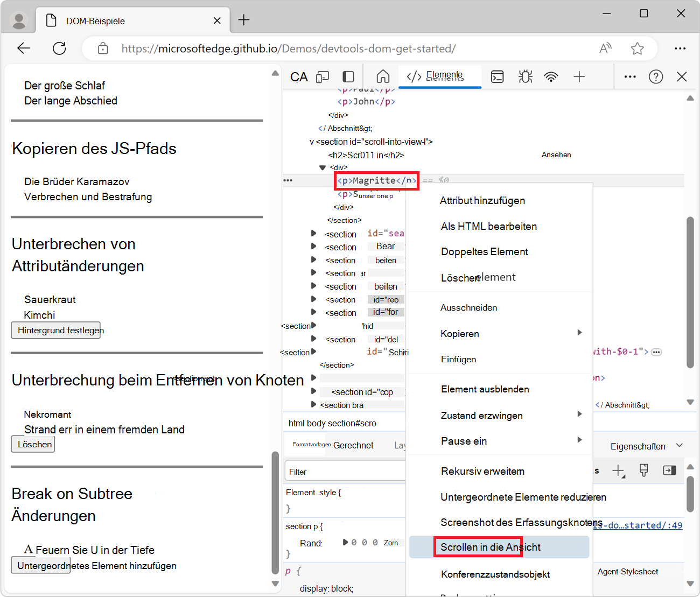Screen dimensions: 700x597
Task: Click the ellipsis badge after with-$0-1
Action: pos(656,352)
